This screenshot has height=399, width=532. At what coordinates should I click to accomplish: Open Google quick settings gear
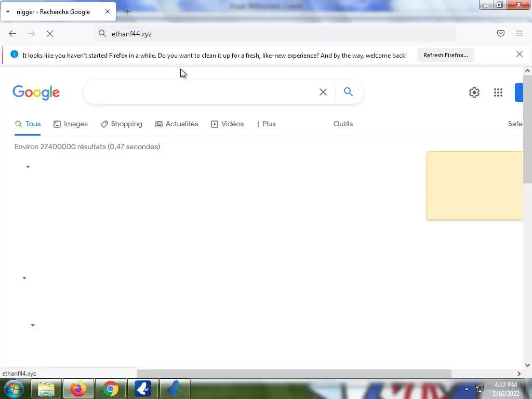tap(474, 92)
